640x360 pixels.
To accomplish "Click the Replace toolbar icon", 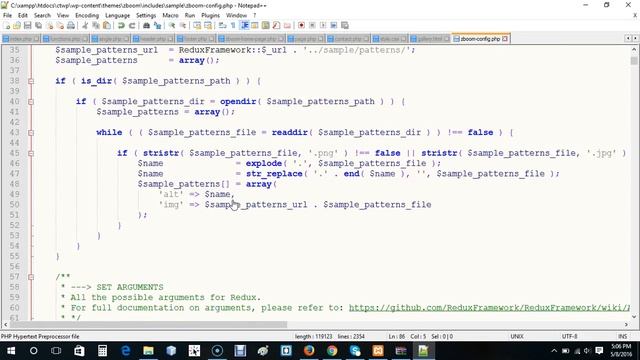I will (157, 26).
